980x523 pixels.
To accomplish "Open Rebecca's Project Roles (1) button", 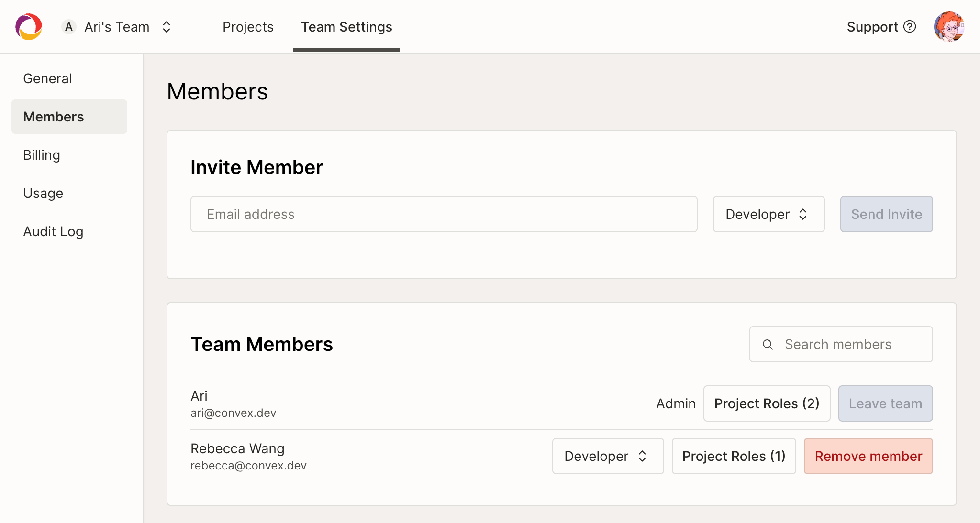I will (x=734, y=456).
